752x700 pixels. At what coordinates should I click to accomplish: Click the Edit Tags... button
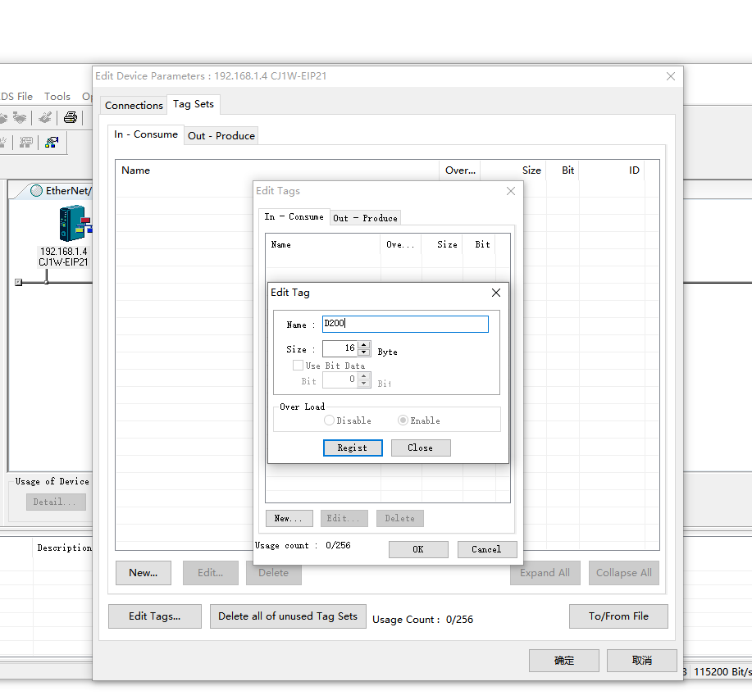pyautogui.click(x=155, y=616)
